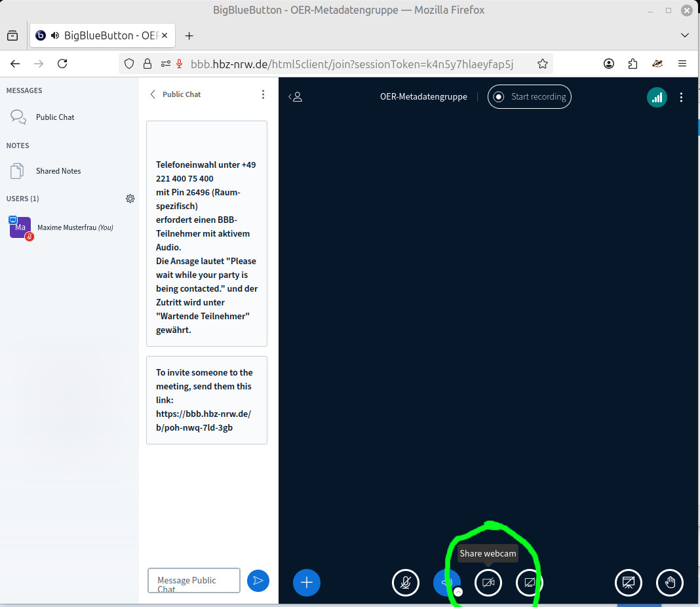Screen dimensions: 700x607
Task: Open the blue plus Actions menu
Action: [x=306, y=582]
